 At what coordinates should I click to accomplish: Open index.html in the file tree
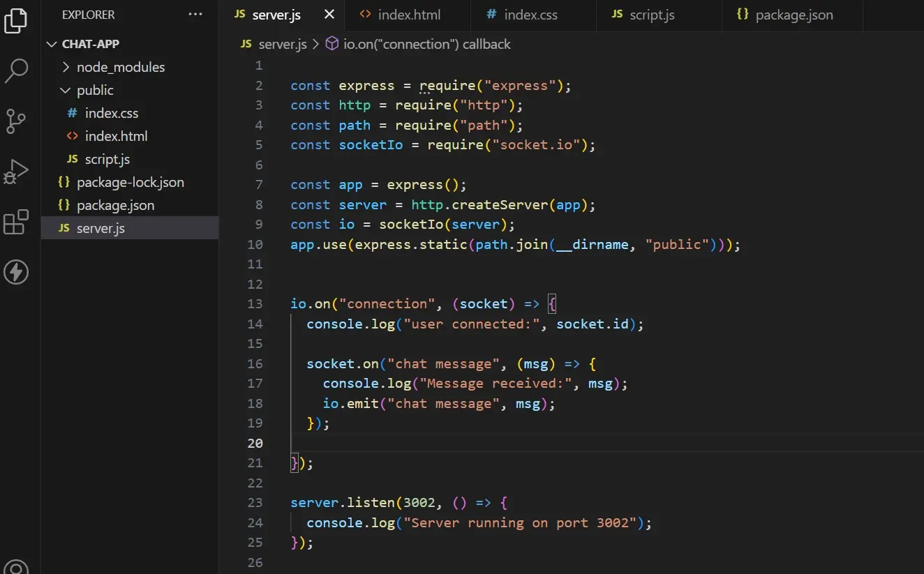pyautogui.click(x=130, y=136)
